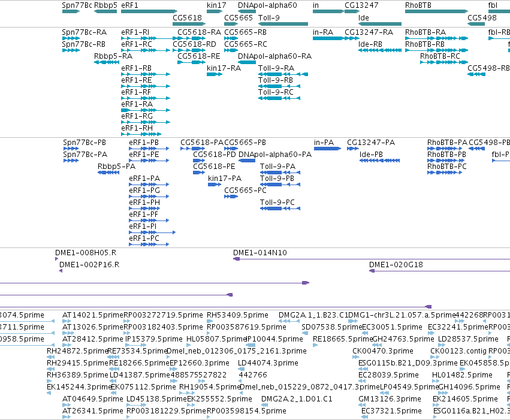Click BAC clone DME1-020G18
510x420 pixels.
(x=396, y=265)
